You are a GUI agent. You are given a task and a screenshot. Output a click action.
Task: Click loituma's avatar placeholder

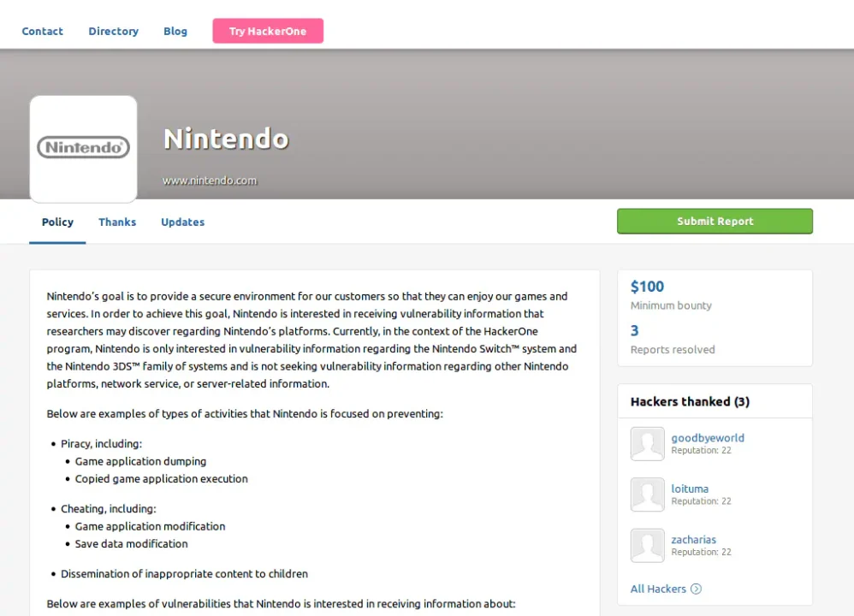[647, 495]
